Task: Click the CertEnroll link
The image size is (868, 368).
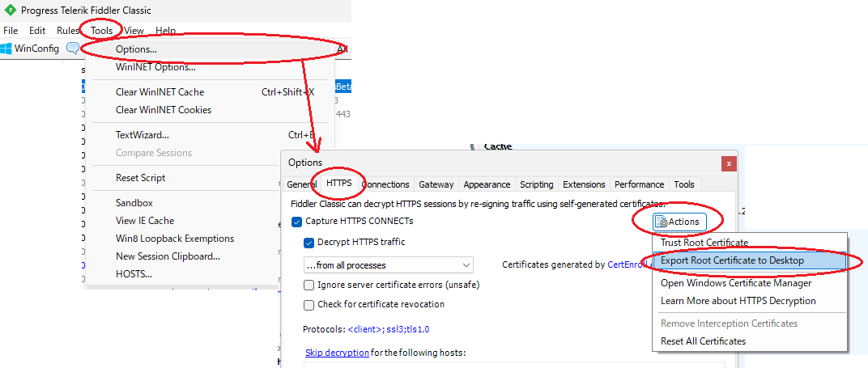Action: click(628, 264)
